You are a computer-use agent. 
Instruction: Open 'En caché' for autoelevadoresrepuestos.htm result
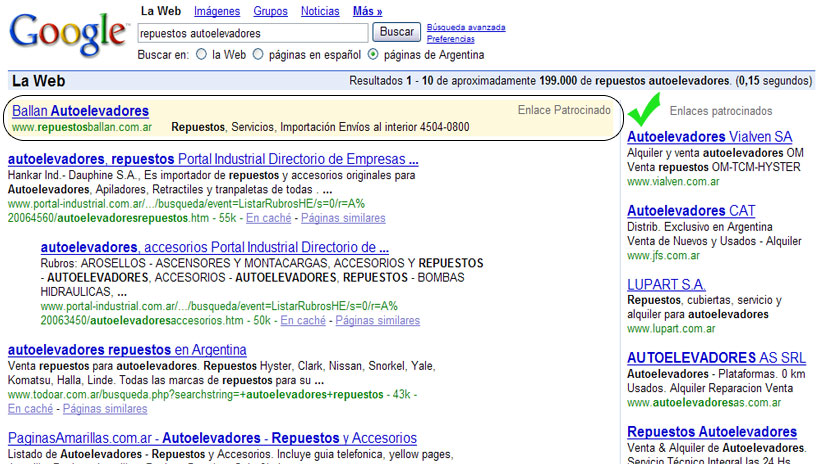tap(268, 218)
